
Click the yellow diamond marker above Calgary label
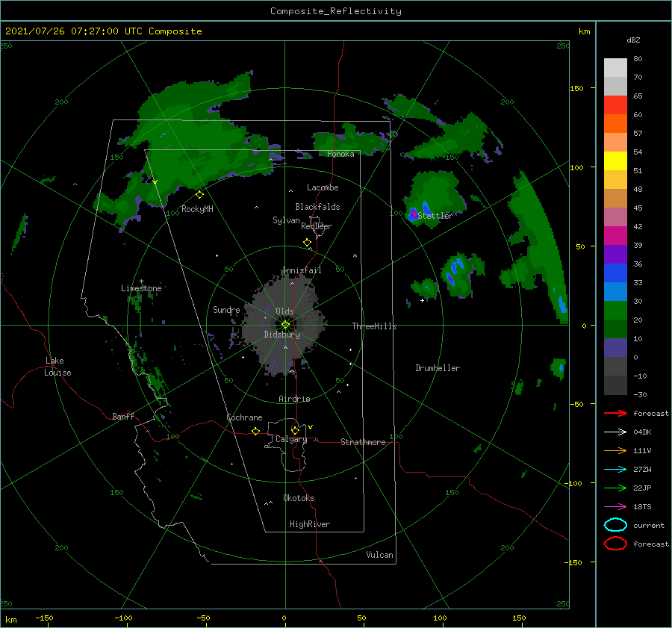(x=295, y=430)
